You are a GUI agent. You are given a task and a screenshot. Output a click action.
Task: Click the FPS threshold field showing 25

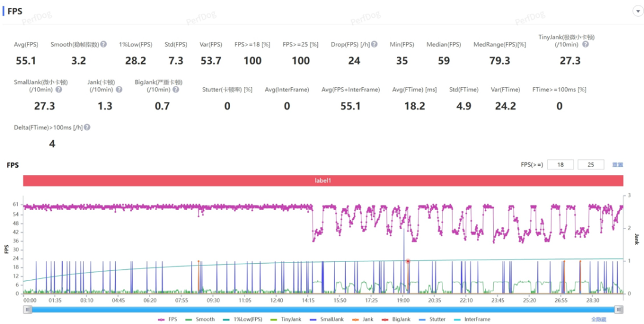click(591, 165)
